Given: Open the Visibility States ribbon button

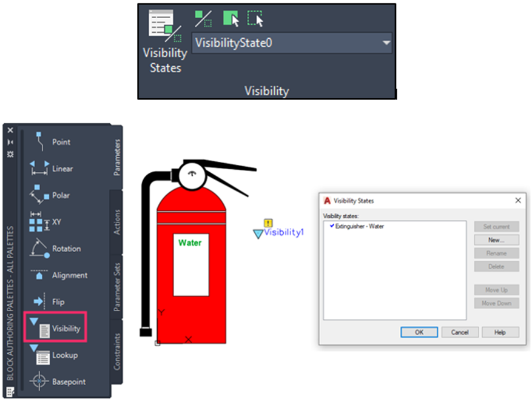Looking at the screenshot, I should pyautogui.click(x=165, y=40).
